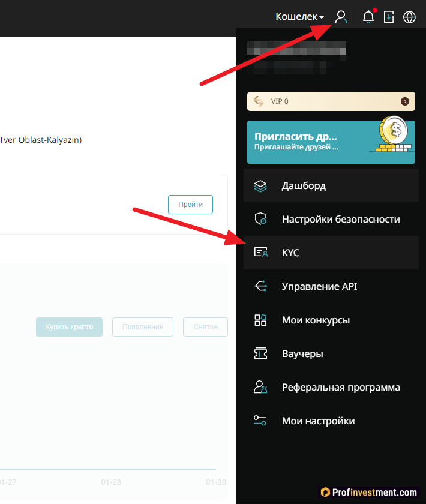Open notifications bell icon

tap(368, 17)
